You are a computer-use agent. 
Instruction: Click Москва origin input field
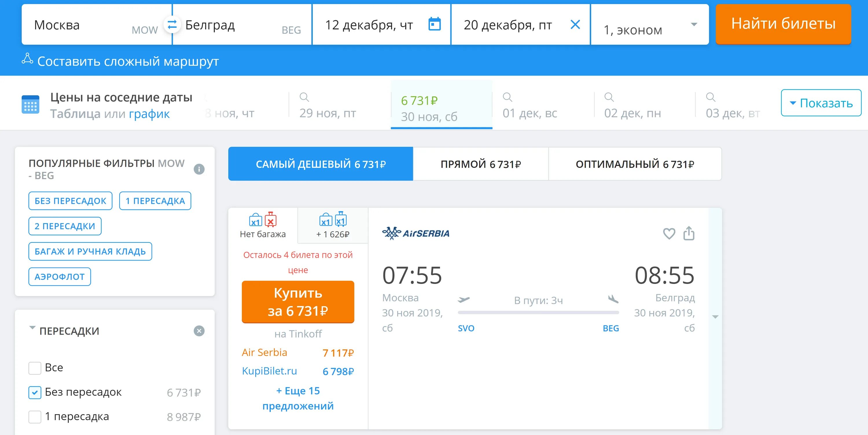(x=92, y=24)
